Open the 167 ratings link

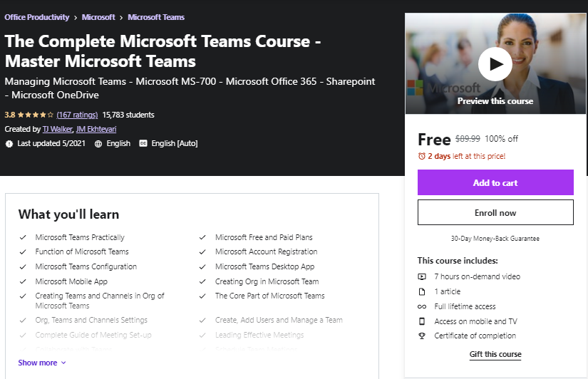(x=77, y=115)
